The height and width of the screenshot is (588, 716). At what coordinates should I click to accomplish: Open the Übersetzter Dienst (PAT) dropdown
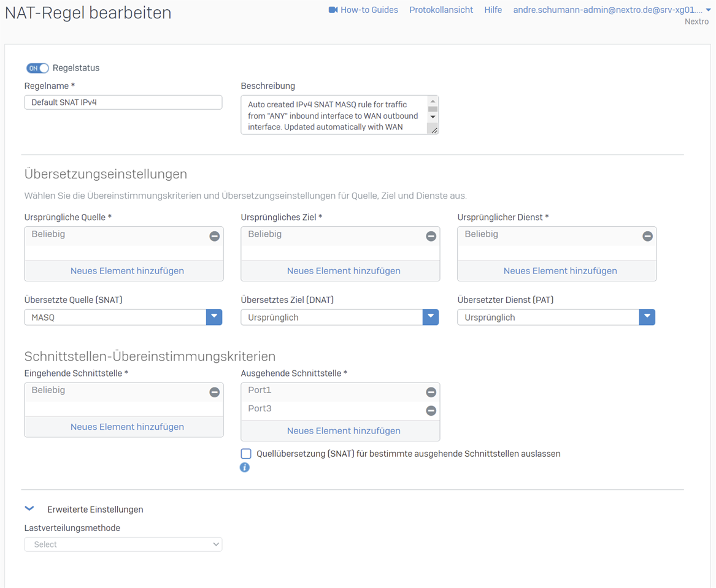647,317
